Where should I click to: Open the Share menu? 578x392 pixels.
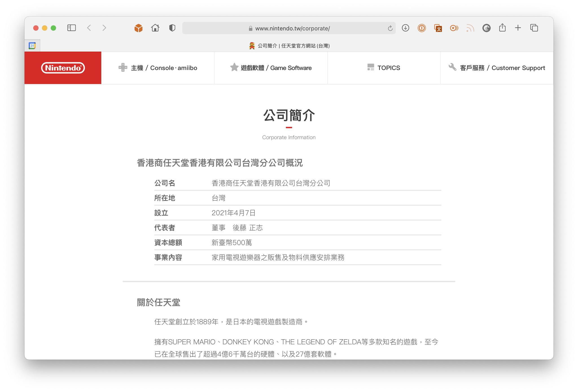point(502,28)
